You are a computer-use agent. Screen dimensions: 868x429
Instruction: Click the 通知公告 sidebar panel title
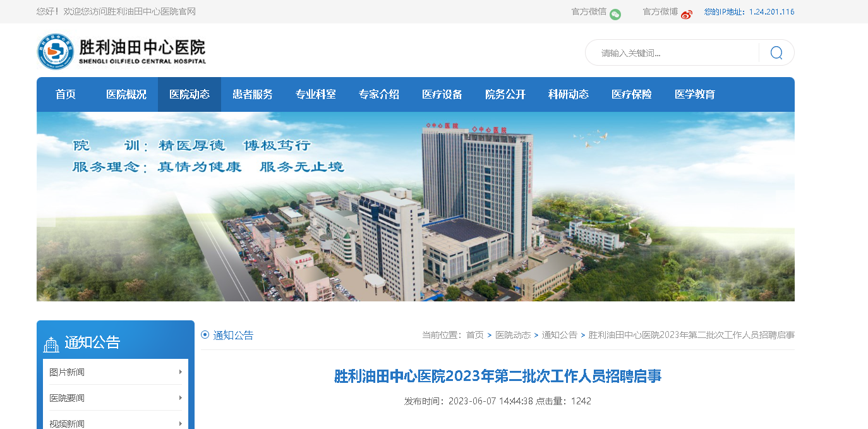(92, 343)
